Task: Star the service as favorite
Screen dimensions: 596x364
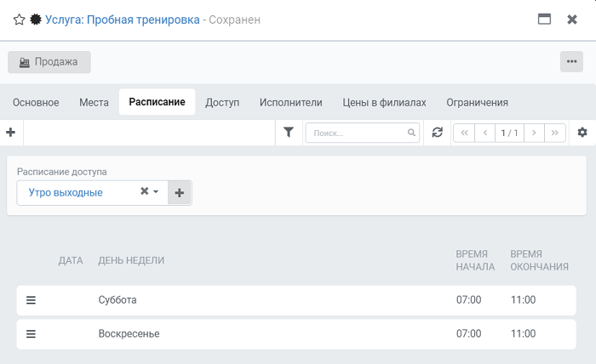Action: coord(19,20)
